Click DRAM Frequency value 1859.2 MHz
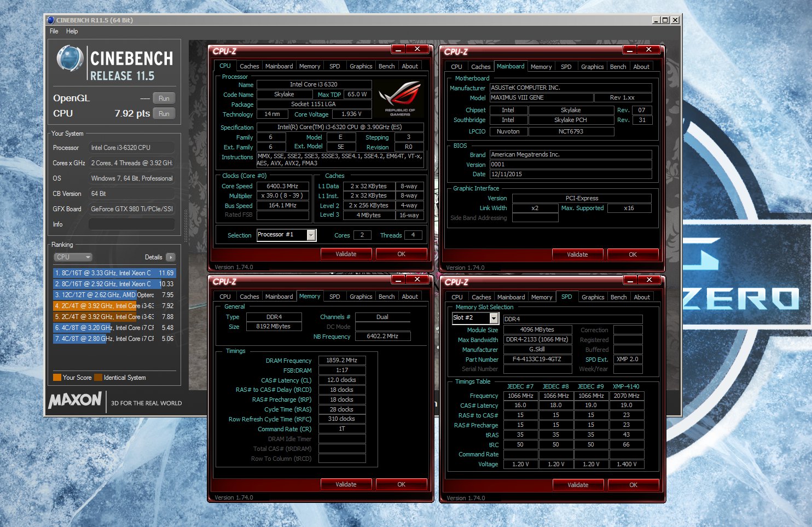This screenshot has height=527, width=812. tap(341, 360)
